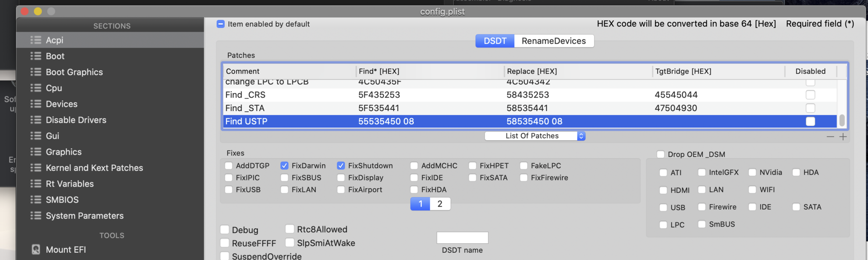Open the SMBIOS section
868x260 pixels.
point(110,200)
